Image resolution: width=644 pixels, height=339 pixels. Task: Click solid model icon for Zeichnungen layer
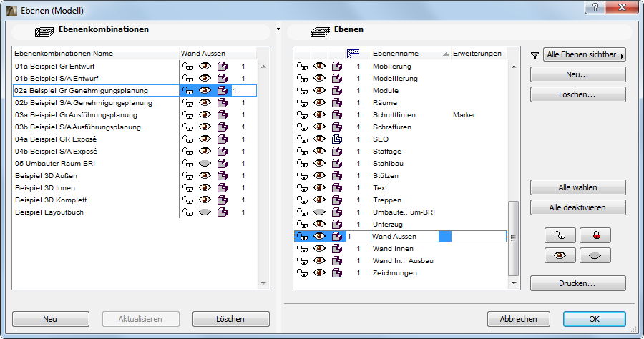[337, 273]
